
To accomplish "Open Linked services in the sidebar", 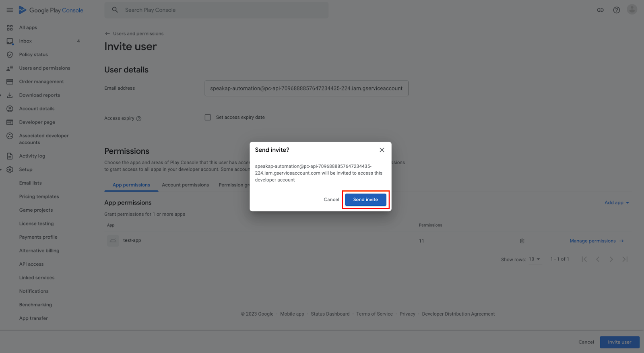I will 37,278.
